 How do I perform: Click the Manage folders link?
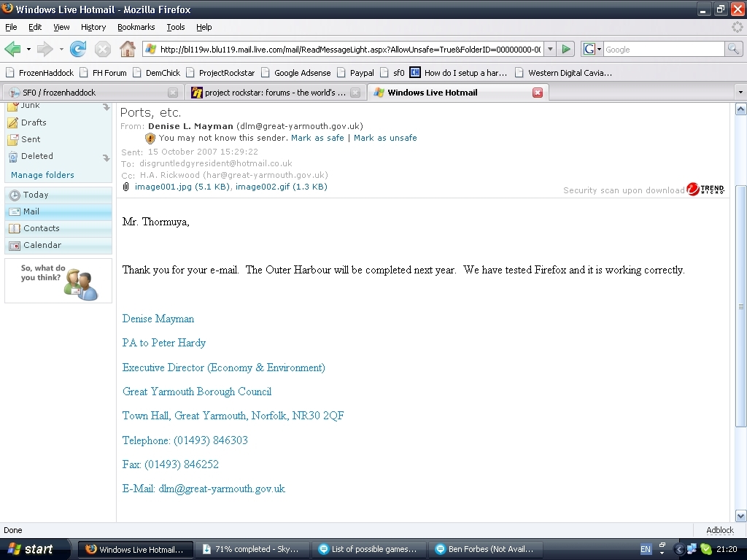pos(42,175)
